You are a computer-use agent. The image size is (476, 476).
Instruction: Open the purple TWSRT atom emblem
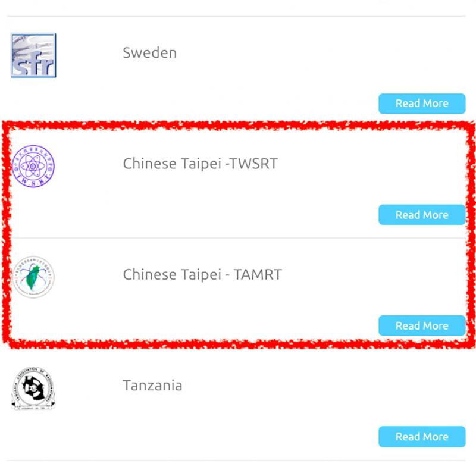[x=33, y=166]
